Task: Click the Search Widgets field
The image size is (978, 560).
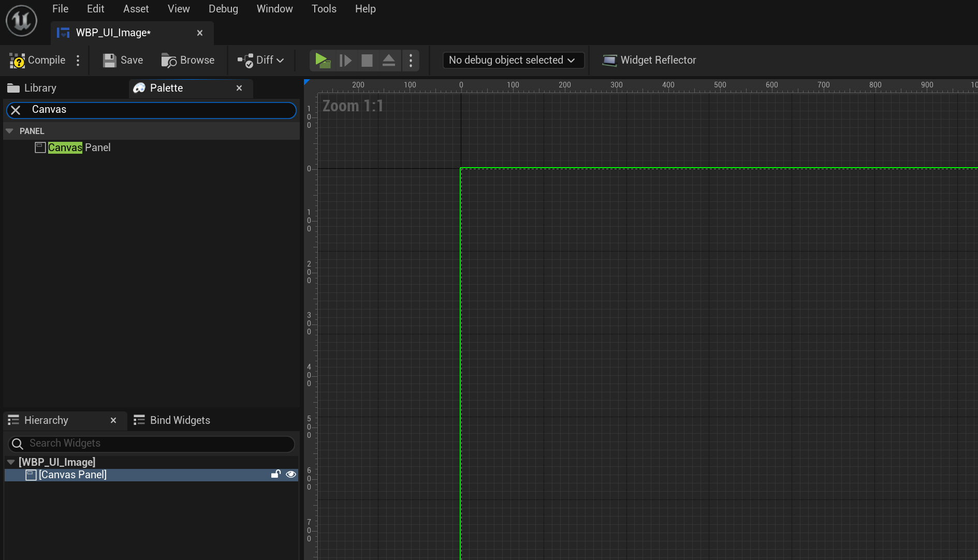Action: (152, 444)
